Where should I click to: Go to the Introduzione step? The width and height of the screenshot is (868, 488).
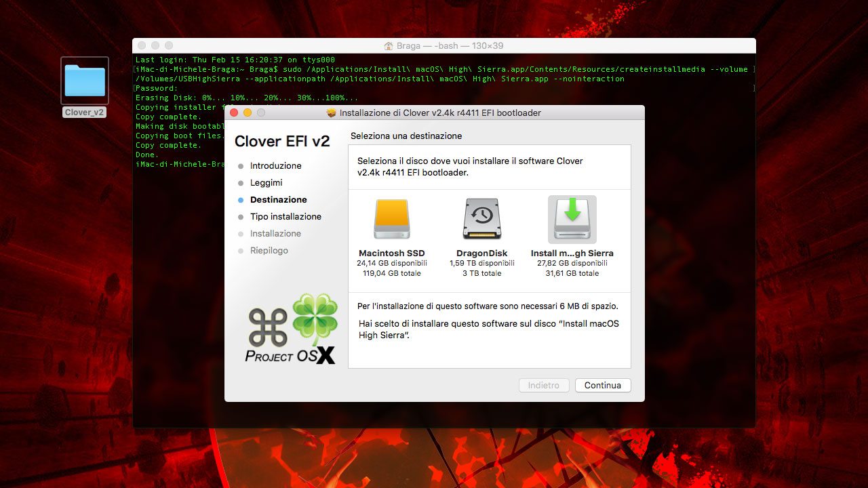[275, 166]
